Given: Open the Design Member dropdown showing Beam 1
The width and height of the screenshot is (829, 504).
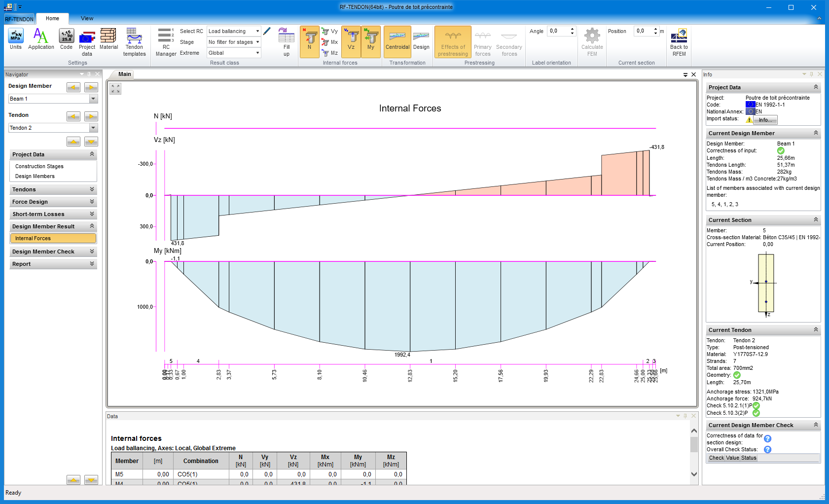Looking at the screenshot, I should [x=53, y=99].
